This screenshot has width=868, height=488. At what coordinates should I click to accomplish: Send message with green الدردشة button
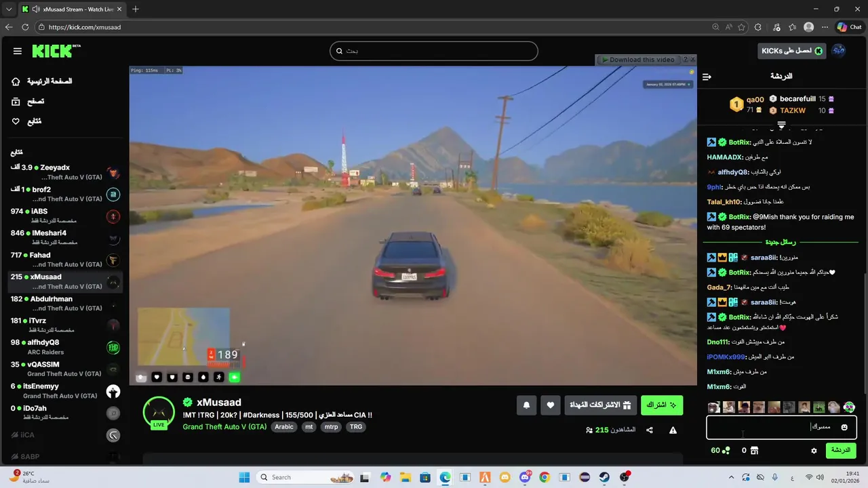pos(841,450)
